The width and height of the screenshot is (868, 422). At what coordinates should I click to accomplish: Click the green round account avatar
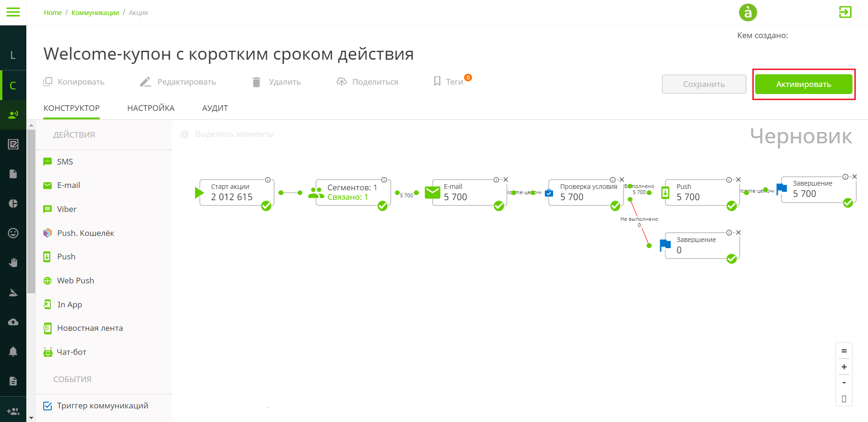point(748,12)
